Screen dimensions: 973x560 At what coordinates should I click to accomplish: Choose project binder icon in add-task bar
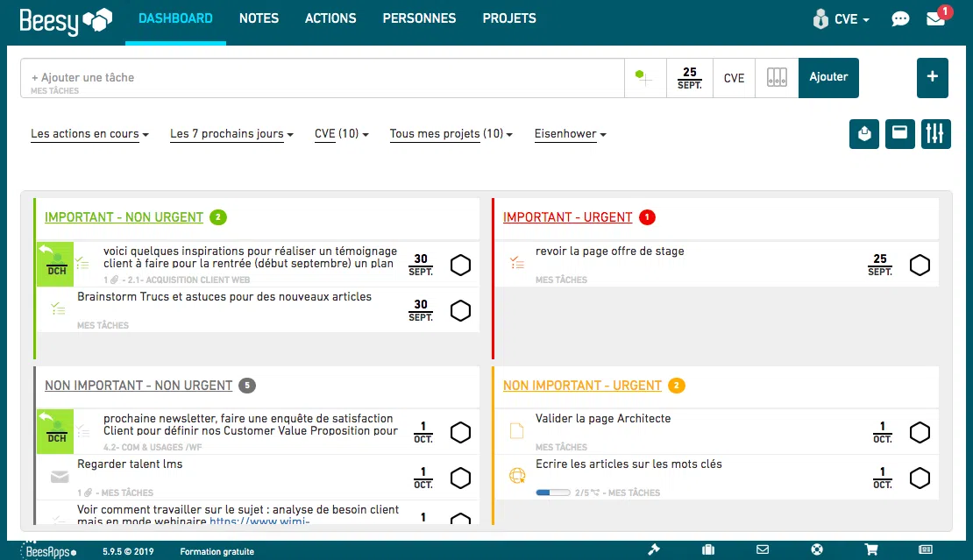pos(777,77)
